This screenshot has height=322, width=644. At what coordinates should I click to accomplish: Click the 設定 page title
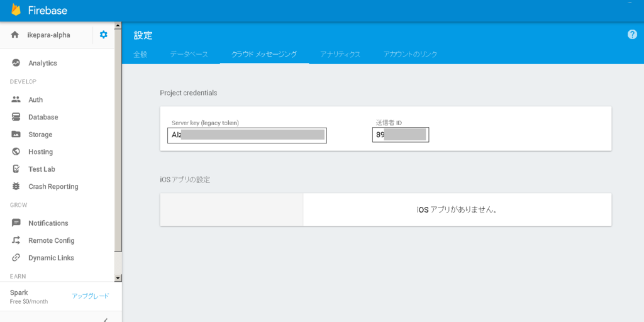[x=143, y=36]
